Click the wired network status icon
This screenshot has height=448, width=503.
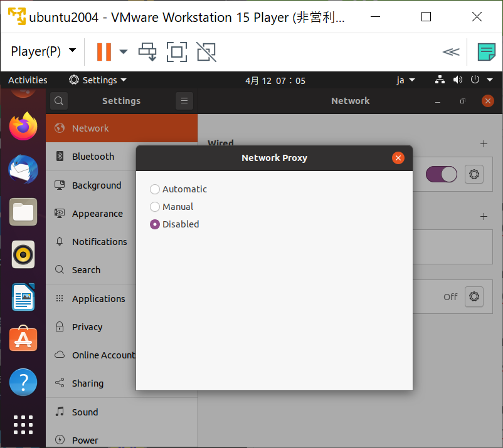tap(440, 80)
